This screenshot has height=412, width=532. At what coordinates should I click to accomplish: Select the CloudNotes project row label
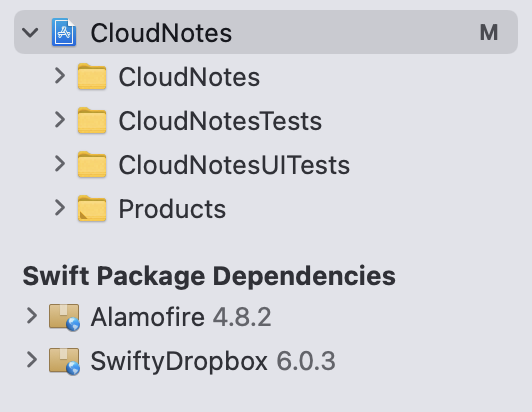coord(161,33)
